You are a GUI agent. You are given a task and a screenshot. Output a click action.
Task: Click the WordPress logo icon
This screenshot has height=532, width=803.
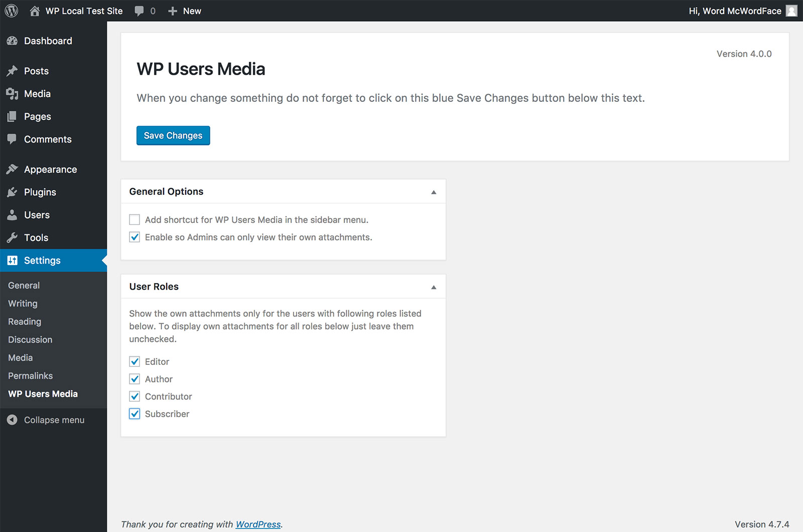[11, 11]
